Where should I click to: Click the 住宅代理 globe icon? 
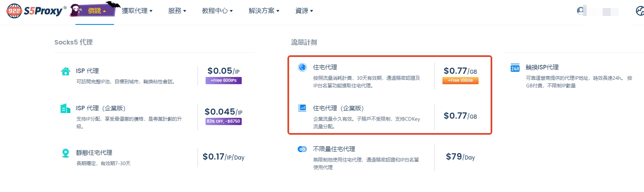pos(302,67)
